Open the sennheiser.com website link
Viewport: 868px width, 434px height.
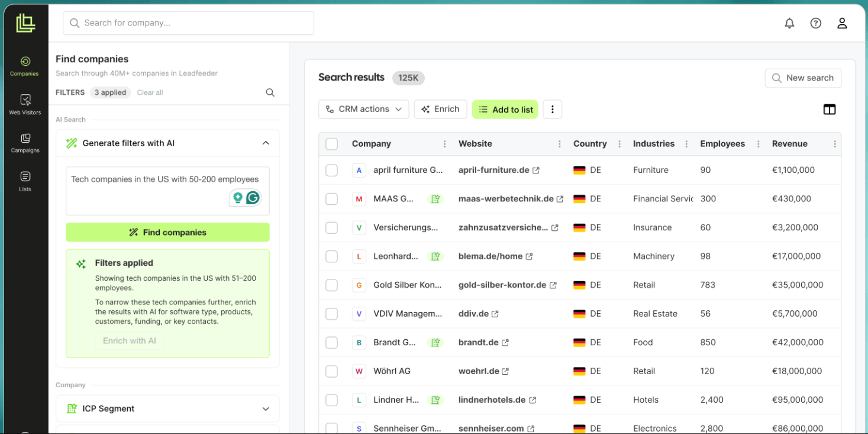pyautogui.click(x=491, y=429)
